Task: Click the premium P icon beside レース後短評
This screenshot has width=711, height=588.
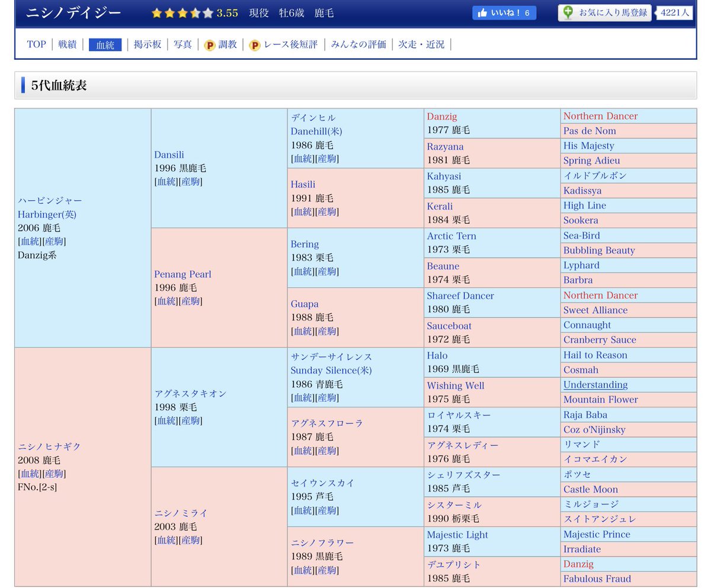Action: coord(255,45)
